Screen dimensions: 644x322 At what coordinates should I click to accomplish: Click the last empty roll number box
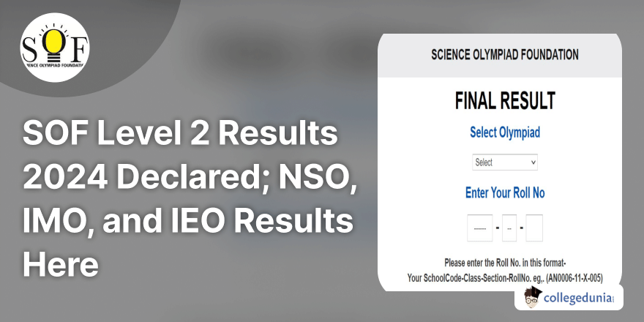[534, 228]
